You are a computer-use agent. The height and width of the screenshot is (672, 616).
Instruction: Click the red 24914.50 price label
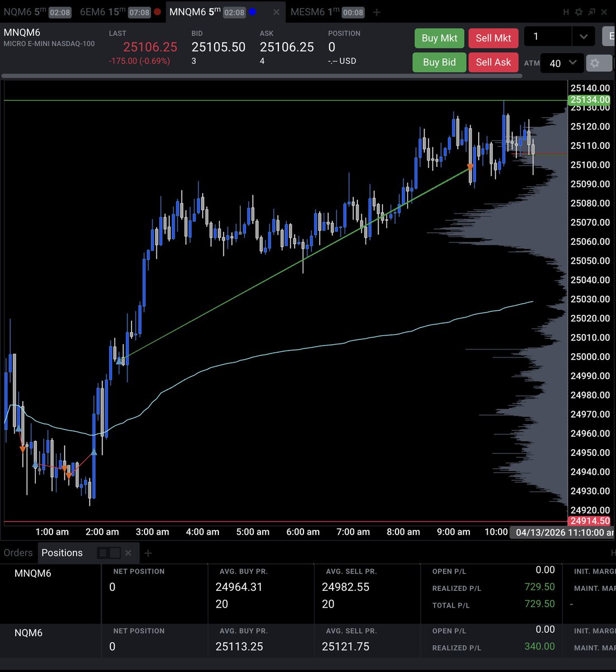(x=590, y=521)
